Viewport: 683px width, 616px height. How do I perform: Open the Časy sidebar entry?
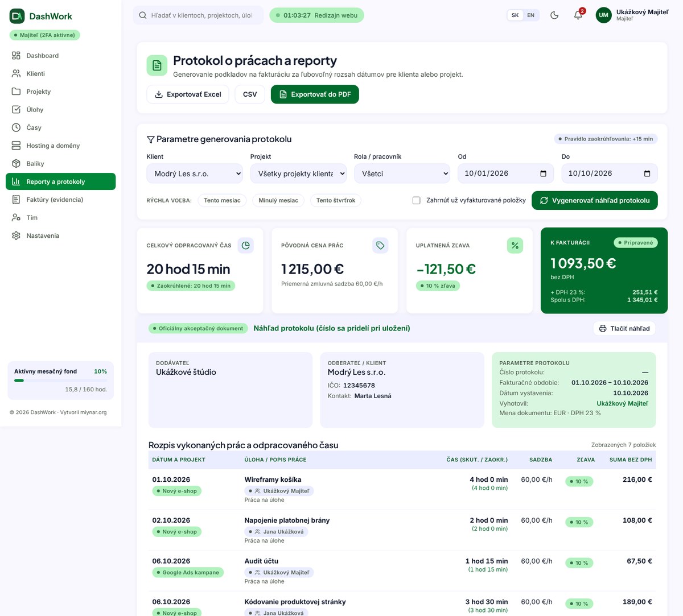pyautogui.click(x=60, y=127)
